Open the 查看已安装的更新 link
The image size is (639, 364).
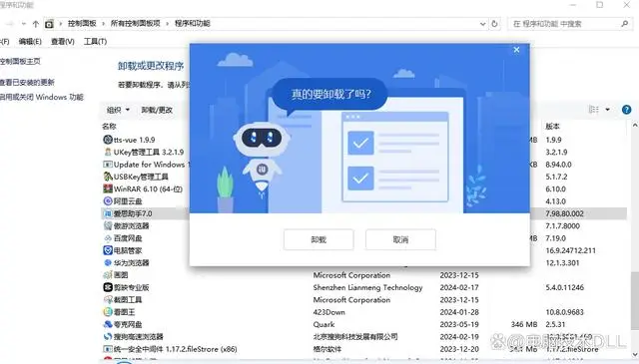pyautogui.click(x=27, y=82)
